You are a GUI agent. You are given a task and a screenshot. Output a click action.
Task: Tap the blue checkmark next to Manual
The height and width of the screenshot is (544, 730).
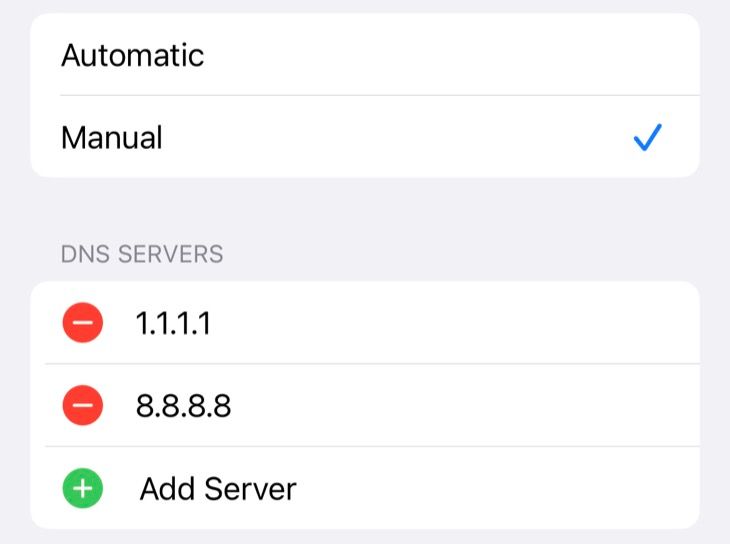point(648,138)
